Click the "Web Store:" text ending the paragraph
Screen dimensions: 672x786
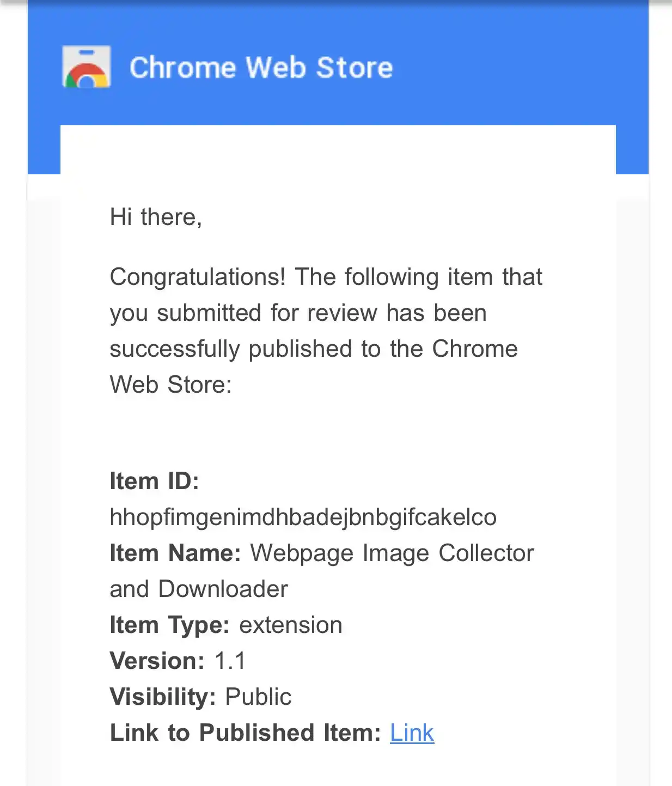171,385
